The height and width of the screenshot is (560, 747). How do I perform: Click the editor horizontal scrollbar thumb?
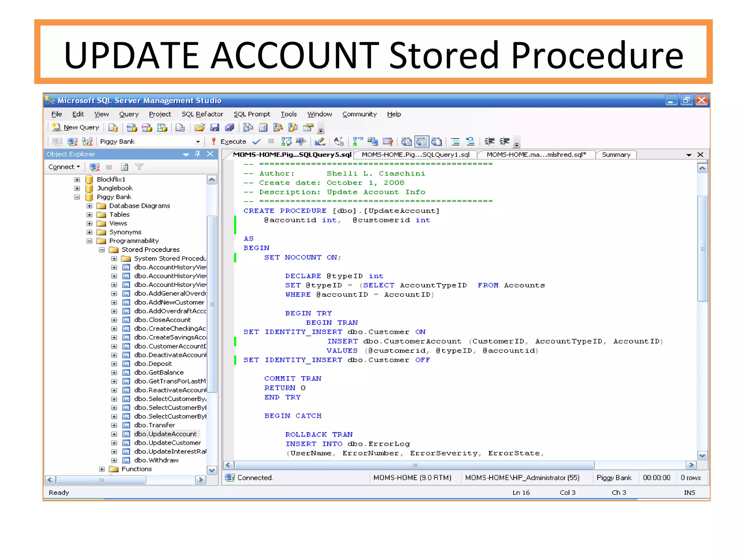click(414, 465)
